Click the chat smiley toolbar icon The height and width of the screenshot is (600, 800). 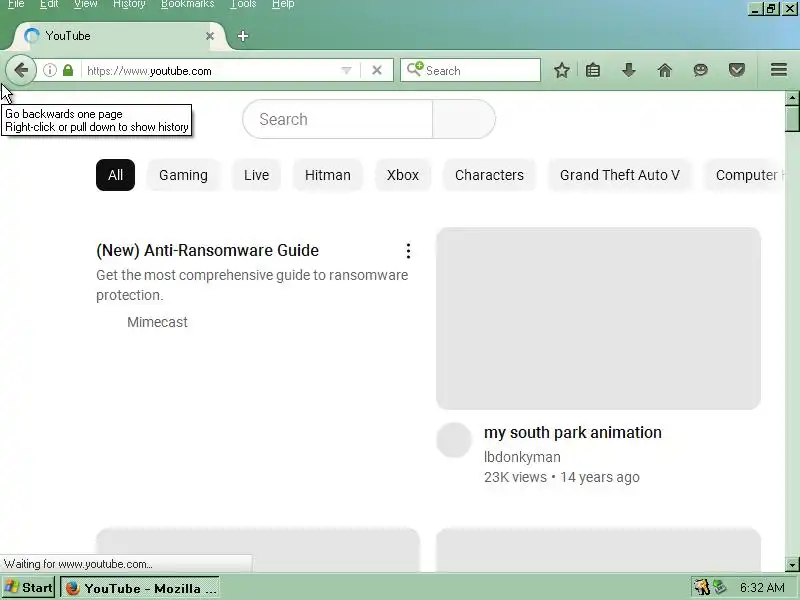tap(701, 70)
